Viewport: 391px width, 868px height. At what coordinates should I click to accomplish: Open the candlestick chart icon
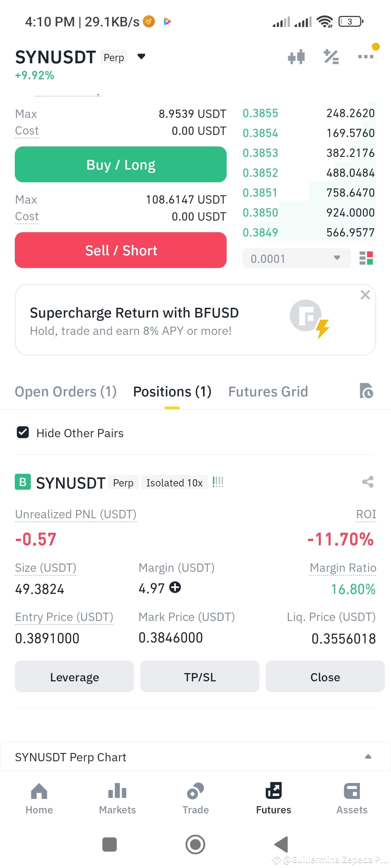[296, 57]
